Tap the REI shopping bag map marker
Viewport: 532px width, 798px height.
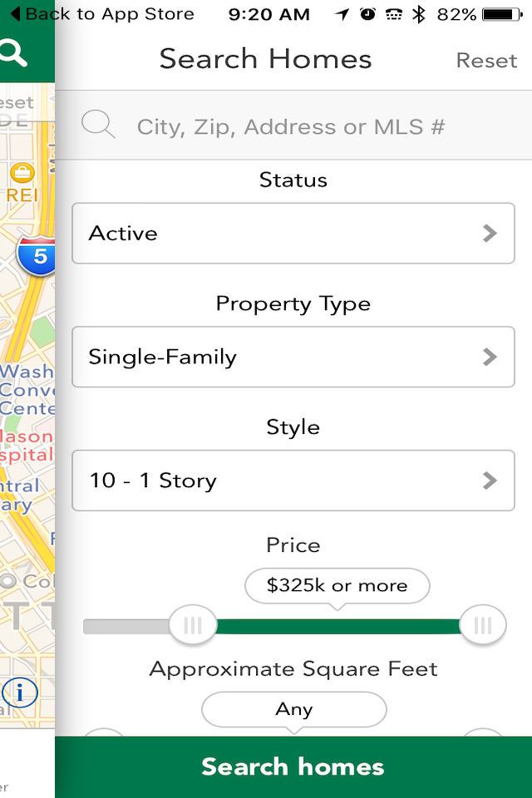[x=22, y=173]
